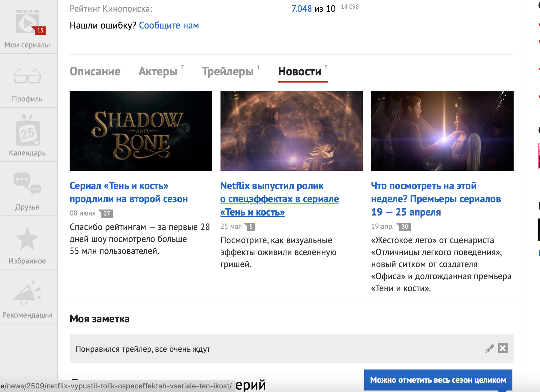
Task: Open article Что посмотреть на этой неделе
Action: point(436,199)
